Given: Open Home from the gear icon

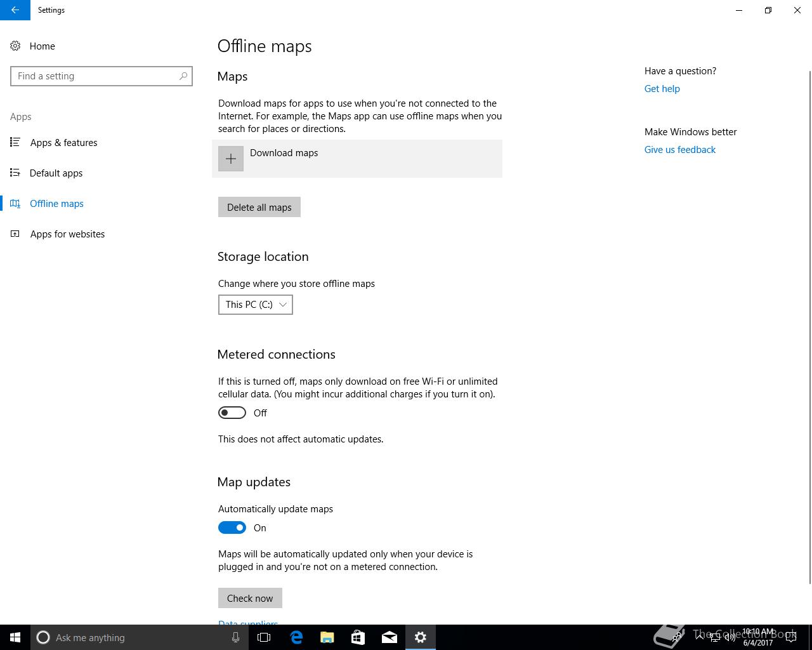Looking at the screenshot, I should pos(15,46).
